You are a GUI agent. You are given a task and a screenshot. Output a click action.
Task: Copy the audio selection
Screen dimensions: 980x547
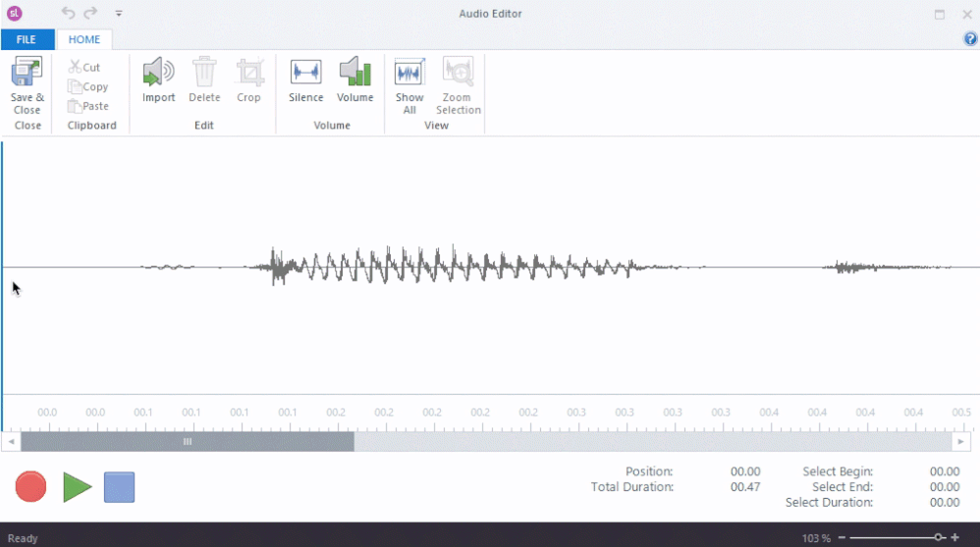pyautogui.click(x=88, y=86)
